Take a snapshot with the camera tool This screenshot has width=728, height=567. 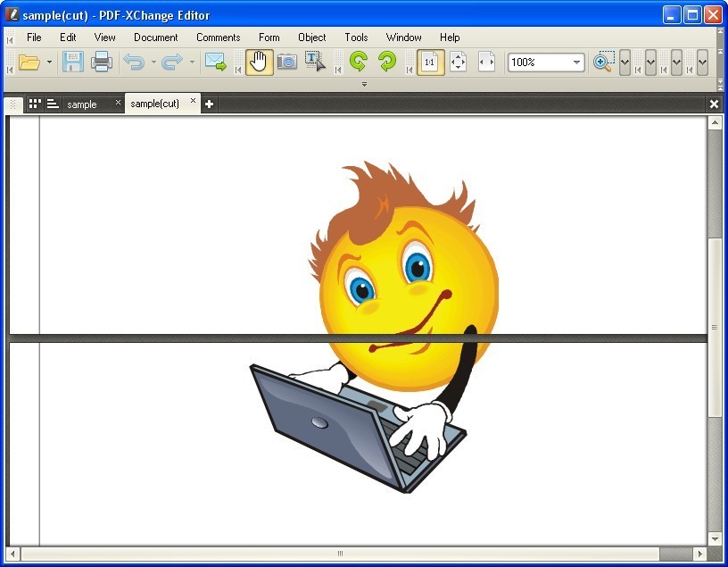[286, 63]
